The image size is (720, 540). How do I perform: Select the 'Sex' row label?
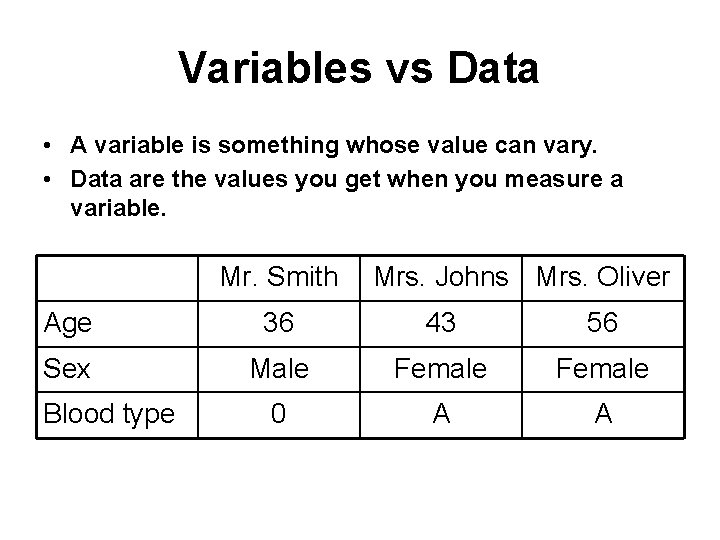(67, 369)
